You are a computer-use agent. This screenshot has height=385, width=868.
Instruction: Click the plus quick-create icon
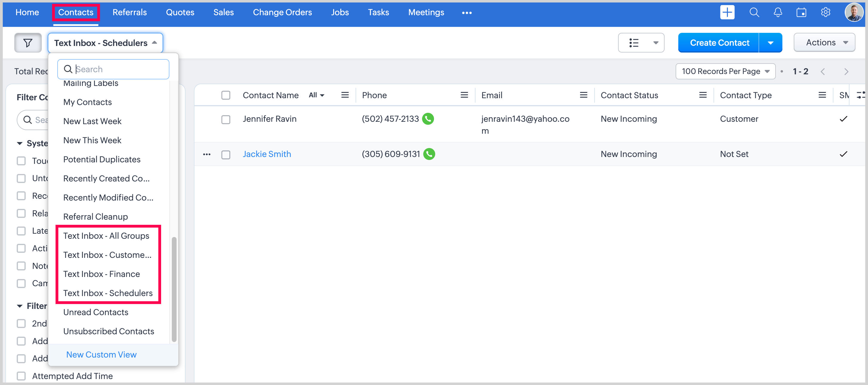pos(727,13)
